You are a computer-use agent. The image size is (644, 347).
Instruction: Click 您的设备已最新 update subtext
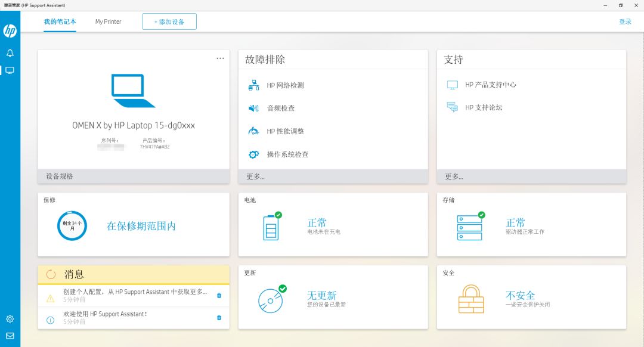(327, 305)
